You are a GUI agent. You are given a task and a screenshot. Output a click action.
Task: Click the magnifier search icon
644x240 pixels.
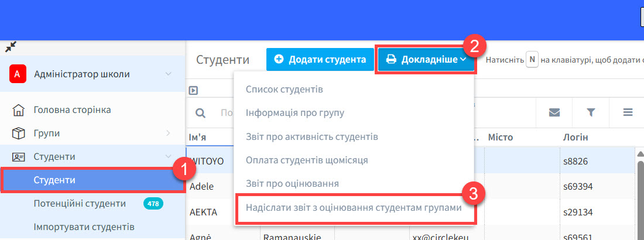coord(200,113)
